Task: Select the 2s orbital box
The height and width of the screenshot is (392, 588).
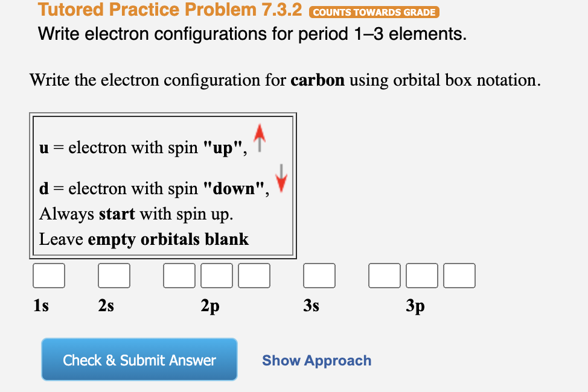Action: point(114,275)
